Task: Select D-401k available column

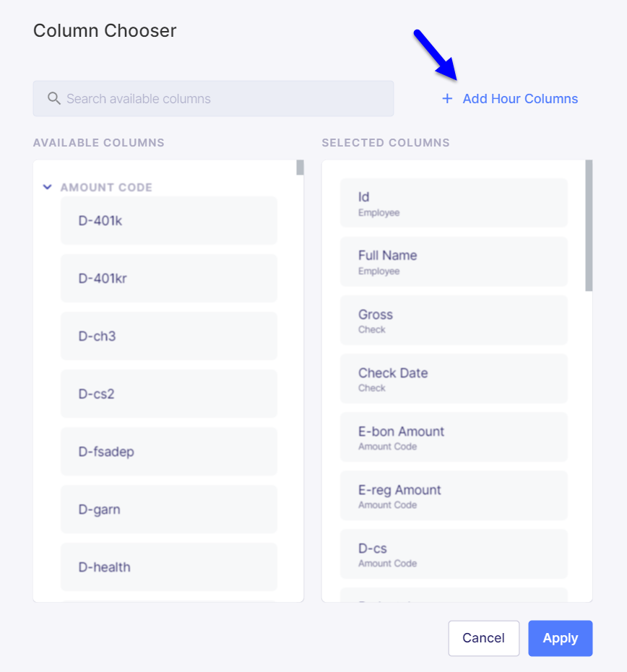Action: (169, 221)
